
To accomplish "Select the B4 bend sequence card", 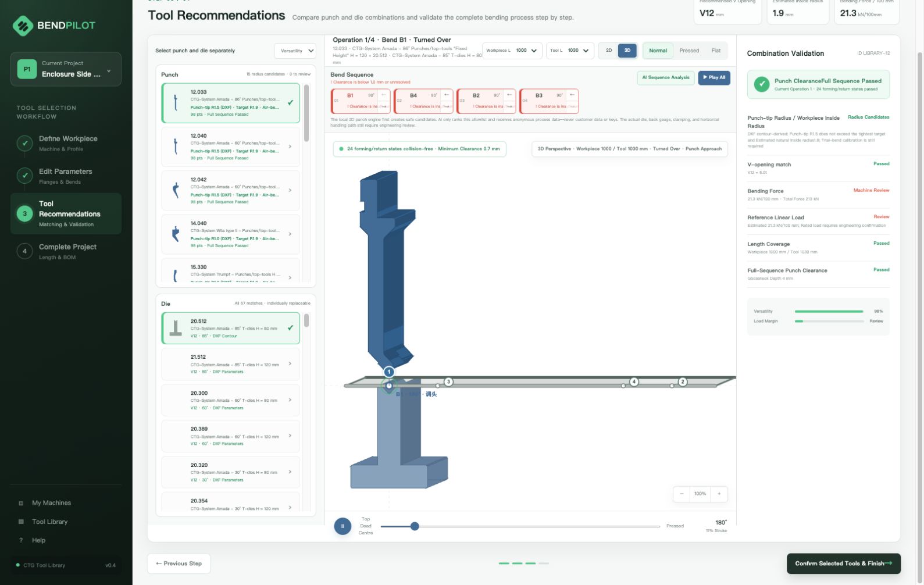I will pyautogui.click(x=423, y=101).
